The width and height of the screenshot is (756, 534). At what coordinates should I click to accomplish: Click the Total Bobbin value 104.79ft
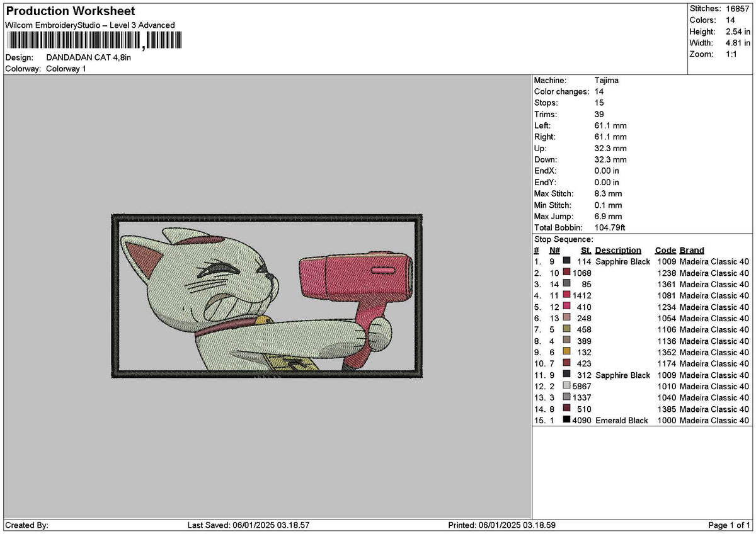click(610, 227)
